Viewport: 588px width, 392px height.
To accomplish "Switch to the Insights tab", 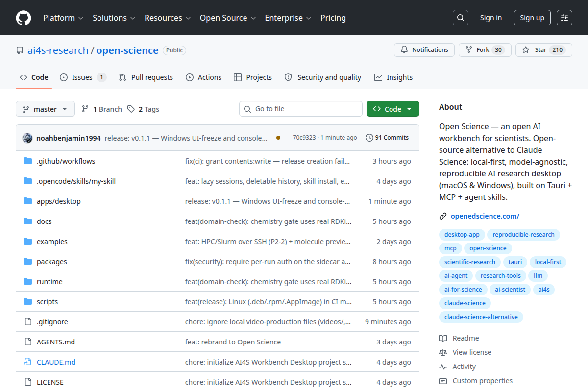I will point(393,77).
